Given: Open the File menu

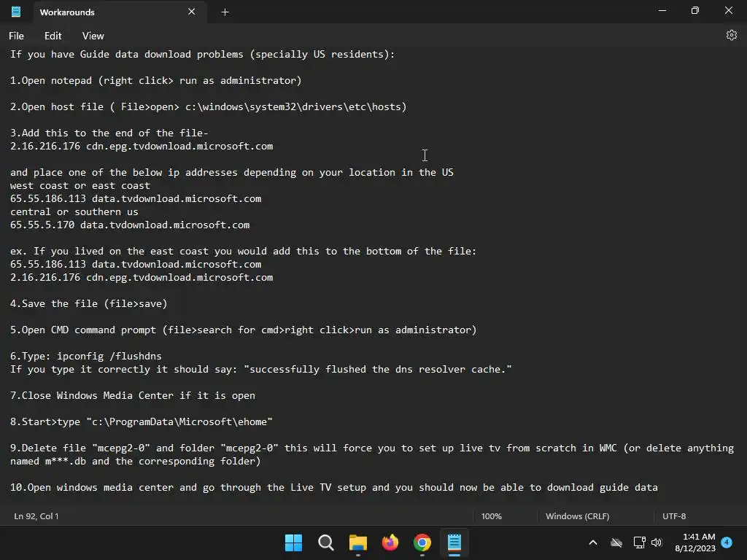Looking at the screenshot, I should point(16,36).
